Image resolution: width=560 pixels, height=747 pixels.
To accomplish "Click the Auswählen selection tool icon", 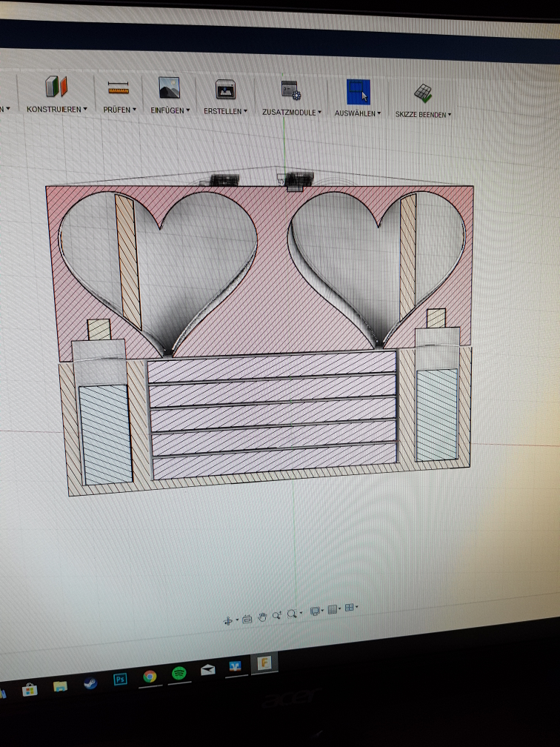I will pyautogui.click(x=358, y=92).
